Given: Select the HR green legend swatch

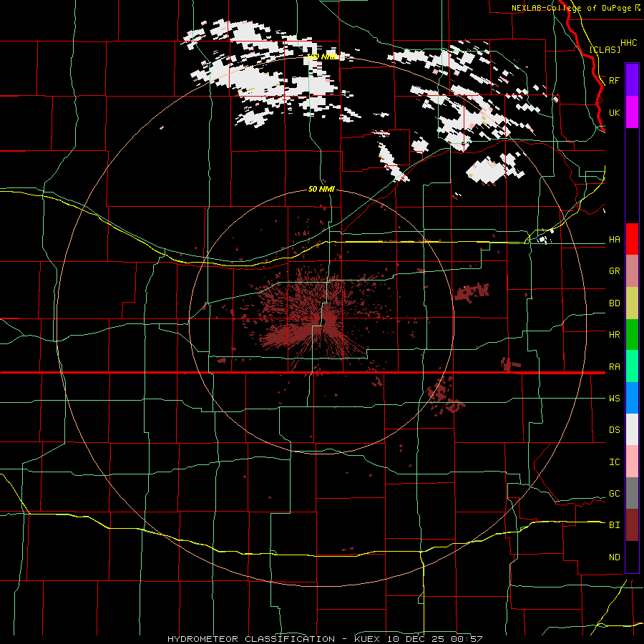Looking at the screenshot, I should tap(632, 335).
